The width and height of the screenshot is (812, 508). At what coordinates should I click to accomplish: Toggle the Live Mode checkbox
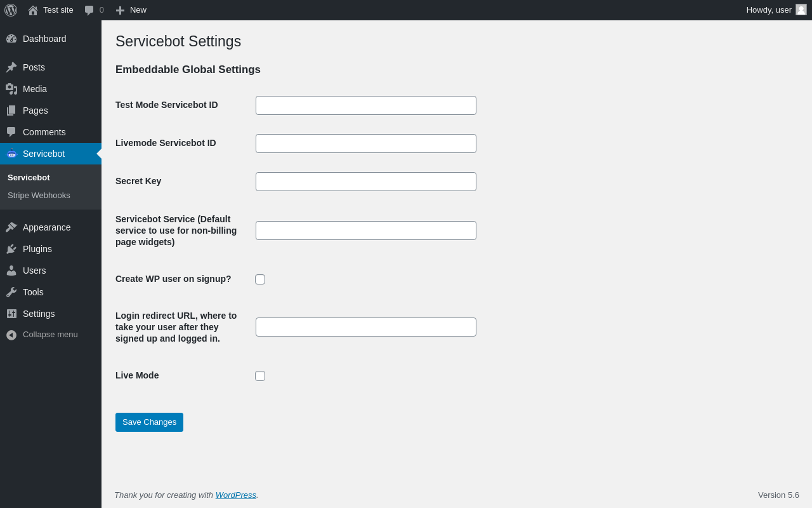[260, 376]
